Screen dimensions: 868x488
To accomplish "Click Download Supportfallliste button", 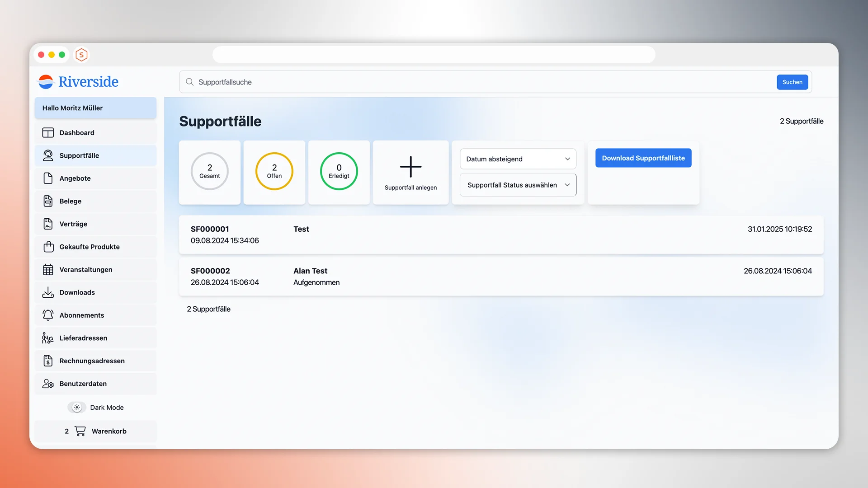I will point(643,158).
